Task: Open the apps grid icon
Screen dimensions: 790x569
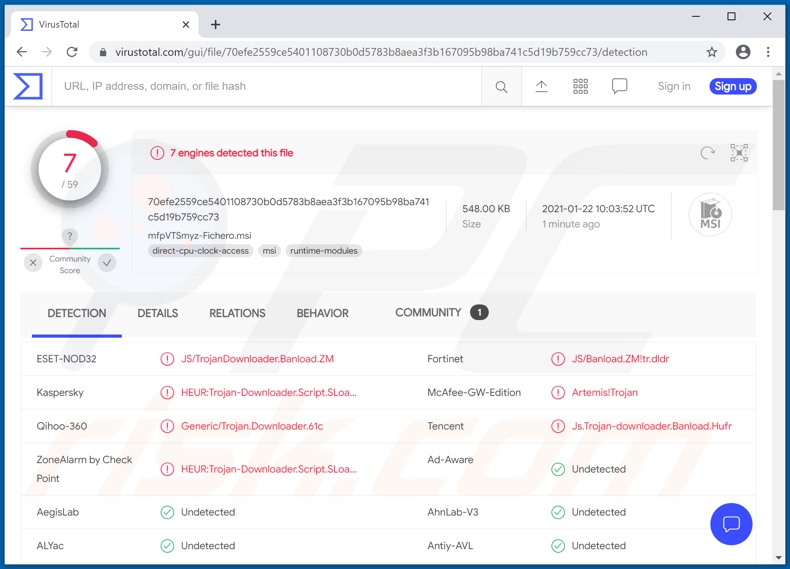Action: click(580, 86)
